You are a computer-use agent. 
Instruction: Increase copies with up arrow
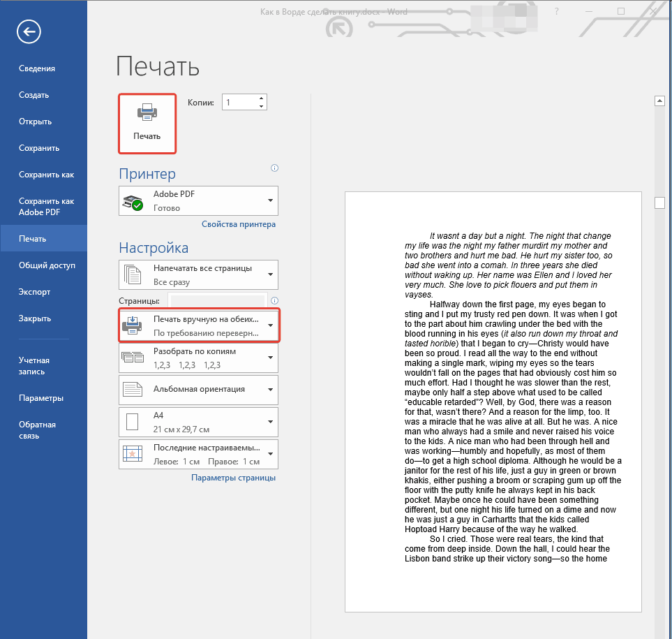(x=262, y=98)
